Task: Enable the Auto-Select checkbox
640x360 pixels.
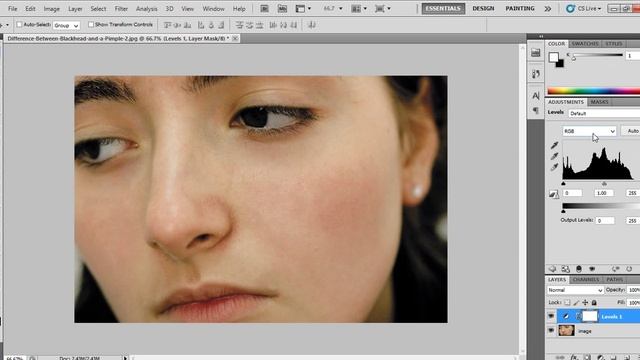Action: [x=19, y=25]
